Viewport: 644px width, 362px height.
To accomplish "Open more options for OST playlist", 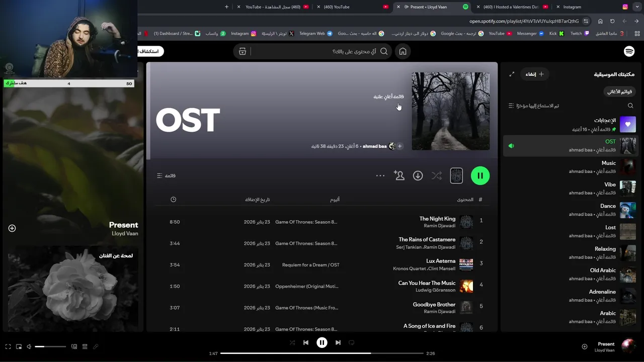I will (x=380, y=175).
